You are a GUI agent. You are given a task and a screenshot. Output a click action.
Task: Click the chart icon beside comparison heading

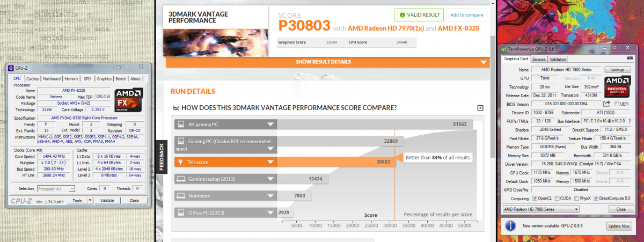tap(176, 108)
